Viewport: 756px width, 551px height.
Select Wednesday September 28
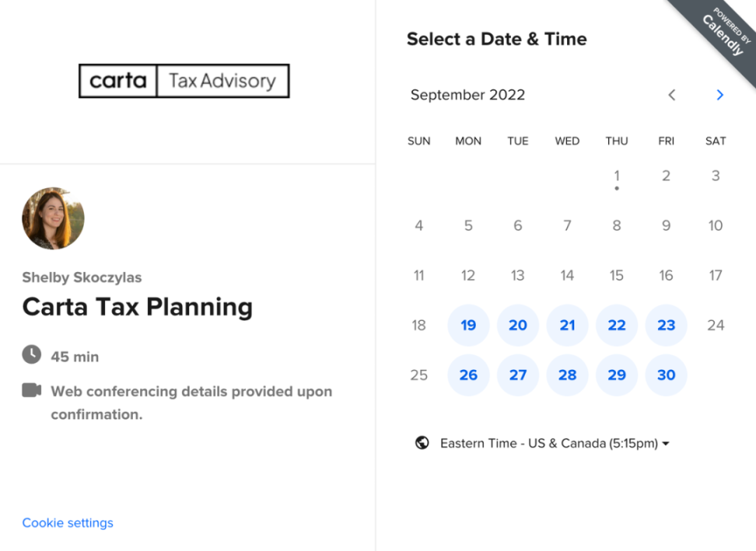[568, 375]
